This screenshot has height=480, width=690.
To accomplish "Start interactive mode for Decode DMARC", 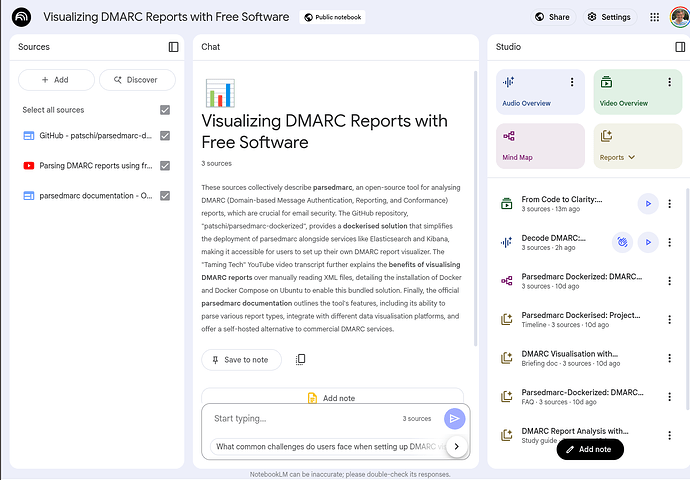I will 622,242.
